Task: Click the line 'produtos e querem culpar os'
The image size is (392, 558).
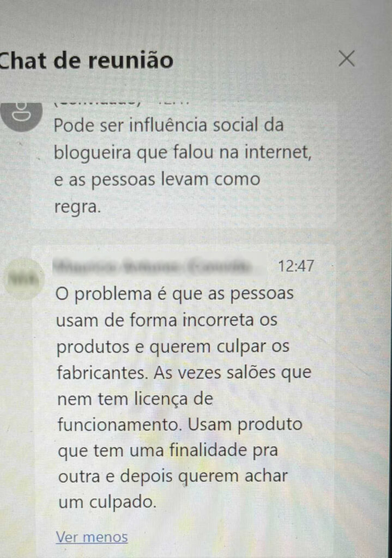Action: (x=173, y=347)
